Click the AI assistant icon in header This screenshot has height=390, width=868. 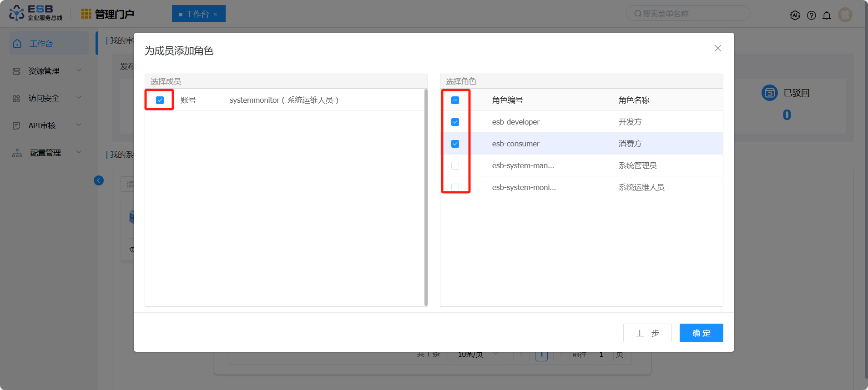coord(795,15)
